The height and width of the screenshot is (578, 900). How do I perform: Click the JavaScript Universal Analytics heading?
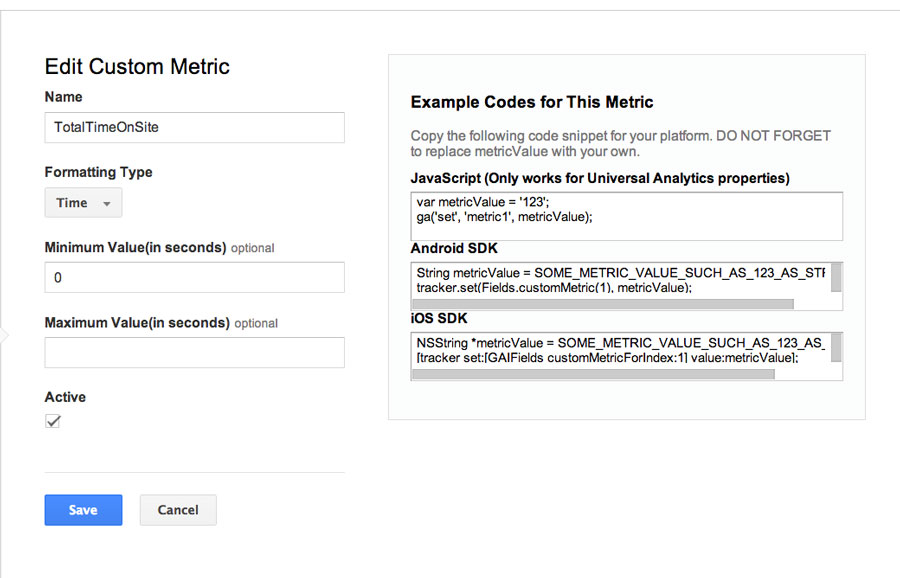click(x=600, y=179)
